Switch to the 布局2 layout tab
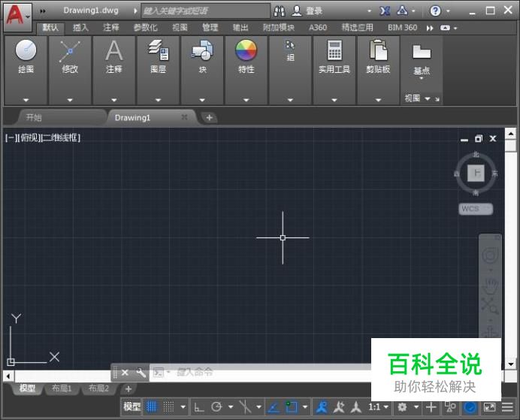Image resolution: width=520 pixels, height=420 pixels. (x=99, y=388)
